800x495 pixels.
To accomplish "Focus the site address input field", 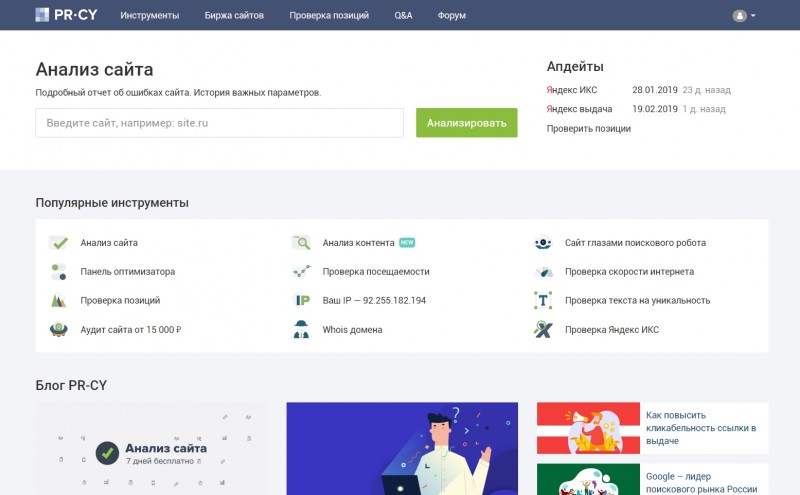I will coord(219,123).
